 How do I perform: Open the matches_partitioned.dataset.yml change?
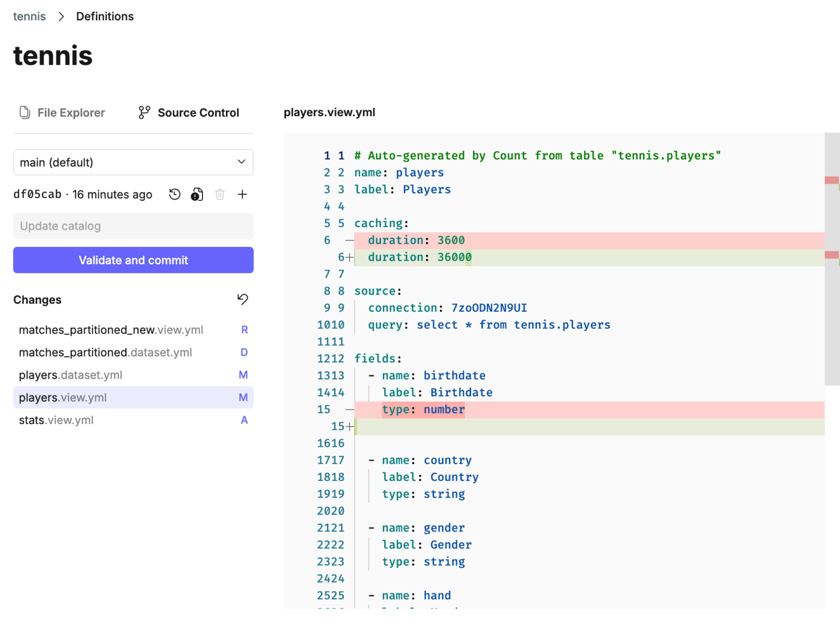(x=105, y=352)
